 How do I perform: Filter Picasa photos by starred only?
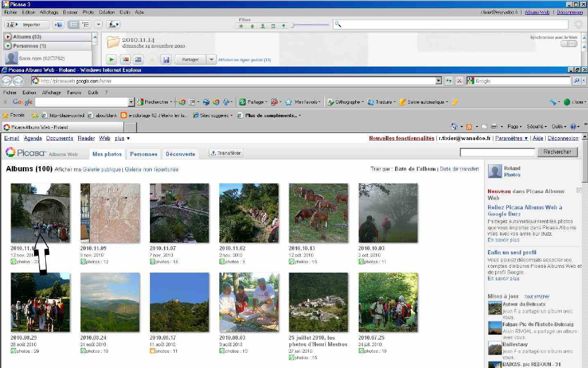(241, 26)
